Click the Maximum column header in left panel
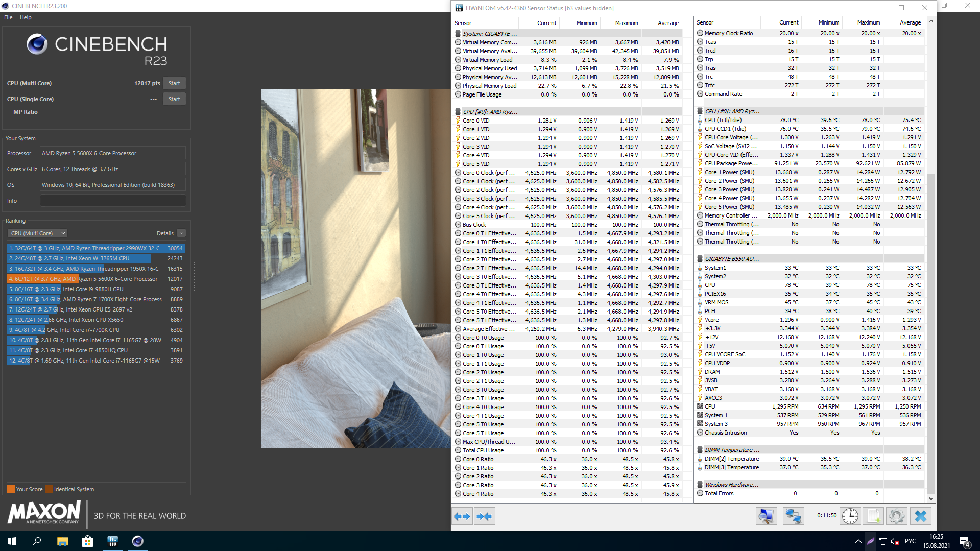Screen dimensions: 980x551 coord(621,23)
